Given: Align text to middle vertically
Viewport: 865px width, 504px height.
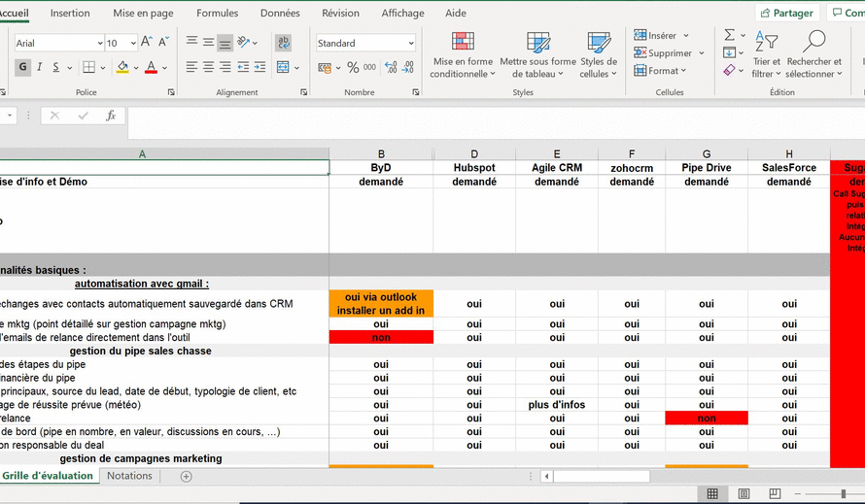Looking at the screenshot, I should (208, 42).
